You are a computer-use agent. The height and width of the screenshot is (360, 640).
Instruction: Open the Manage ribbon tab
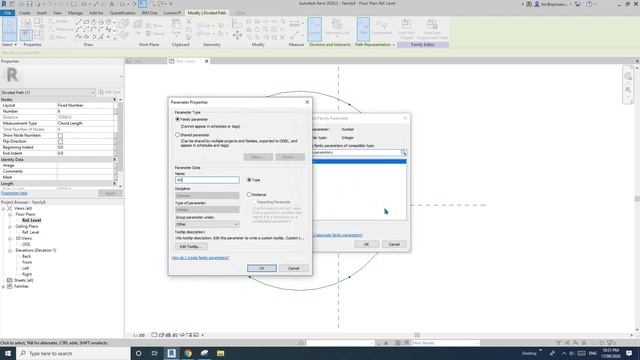tap(75, 13)
